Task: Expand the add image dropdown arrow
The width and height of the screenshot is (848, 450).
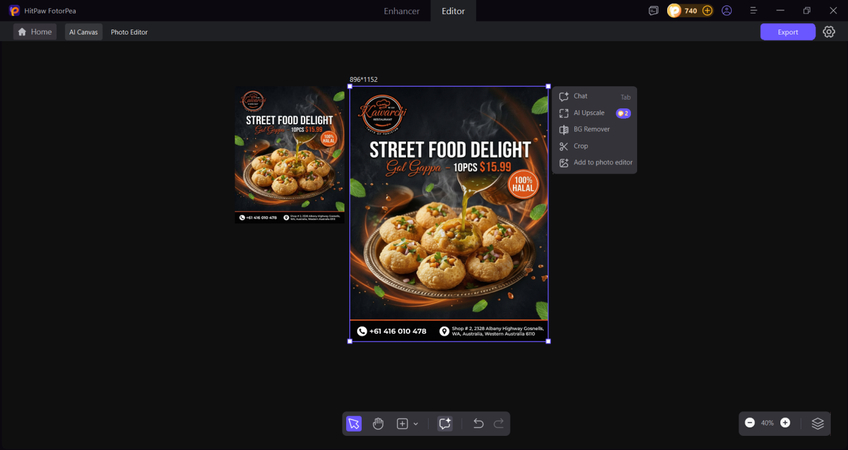Action: click(416, 424)
